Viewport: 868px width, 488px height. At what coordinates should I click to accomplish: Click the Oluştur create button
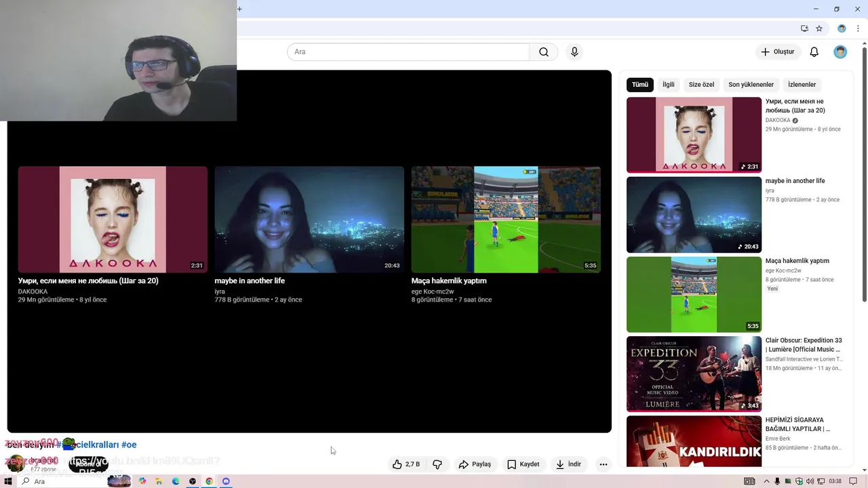tap(778, 52)
